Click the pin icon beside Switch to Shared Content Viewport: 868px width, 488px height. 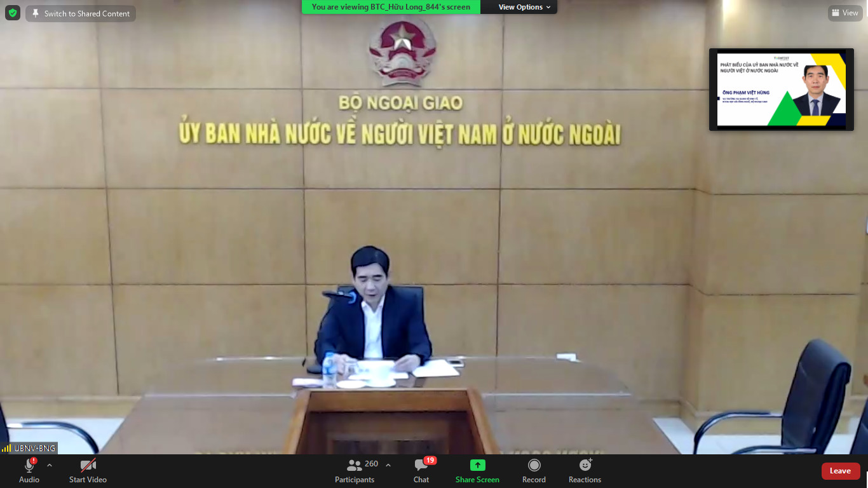[36, 13]
